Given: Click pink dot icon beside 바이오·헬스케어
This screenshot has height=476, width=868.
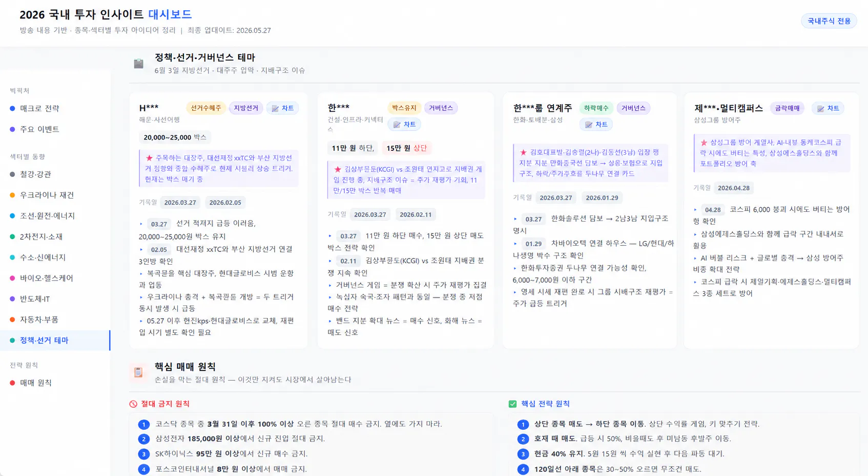Looking at the screenshot, I should click(12, 278).
